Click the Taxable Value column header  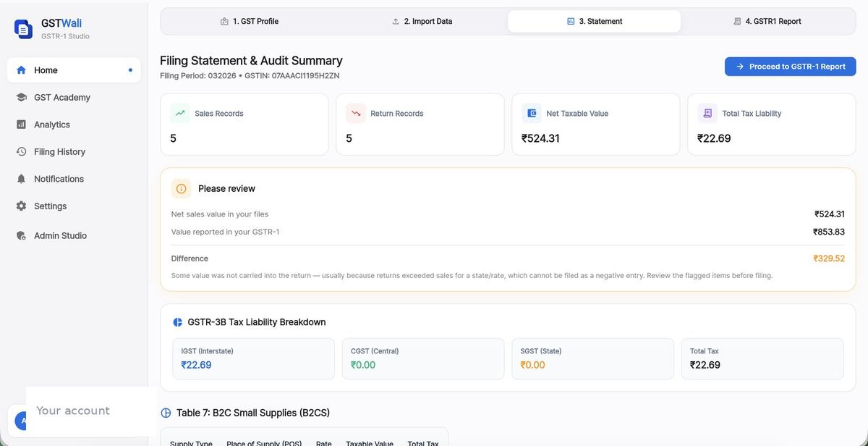point(370,443)
